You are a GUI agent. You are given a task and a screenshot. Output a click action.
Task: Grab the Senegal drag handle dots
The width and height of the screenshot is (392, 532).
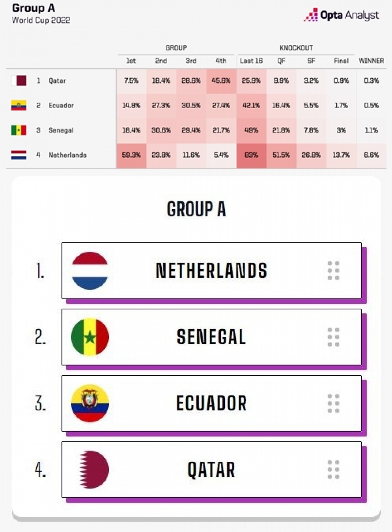tap(334, 337)
